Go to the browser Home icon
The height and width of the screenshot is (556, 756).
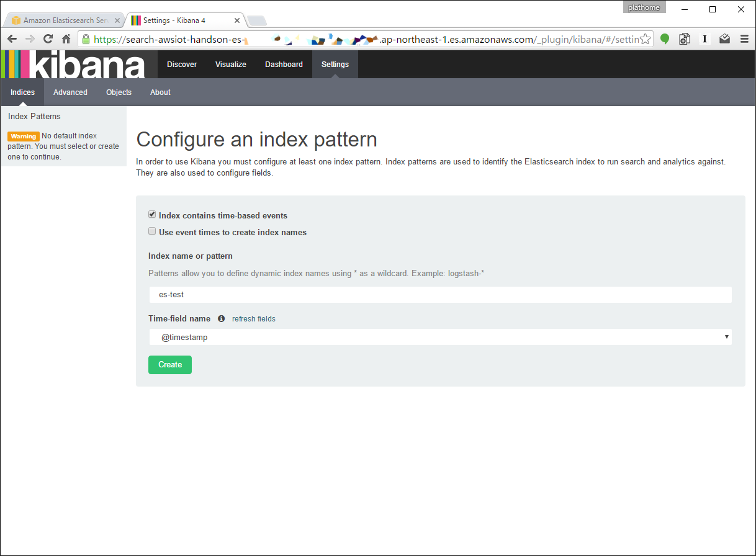(66, 39)
